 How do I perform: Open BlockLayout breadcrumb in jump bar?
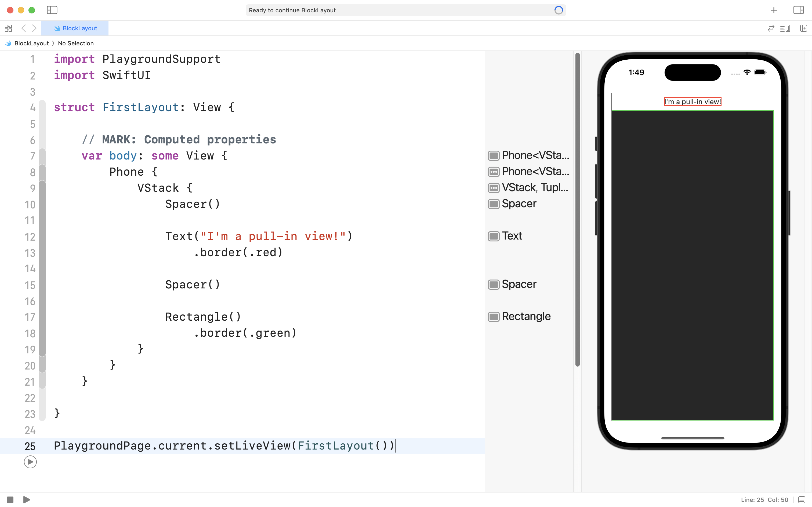point(31,43)
